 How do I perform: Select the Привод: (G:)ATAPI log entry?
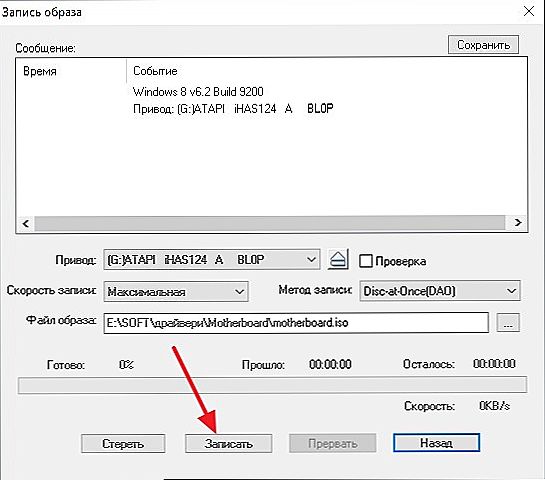[x=233, y=109]
